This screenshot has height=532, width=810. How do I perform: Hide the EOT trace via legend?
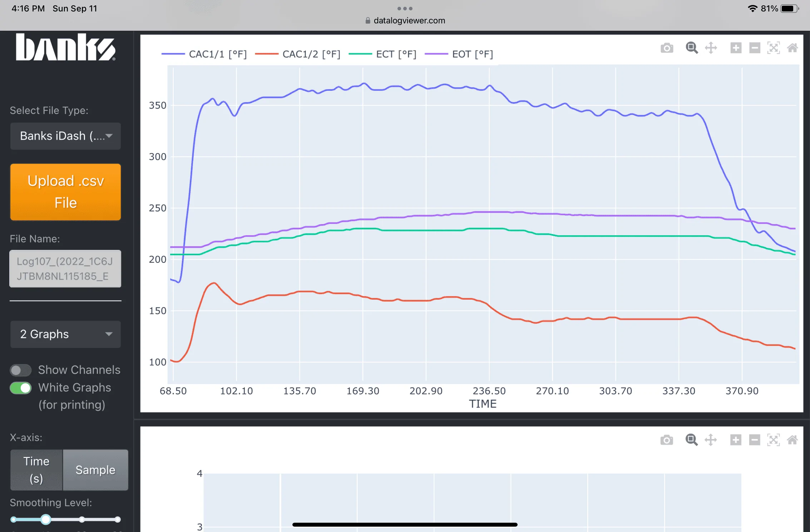tap(459, 54)
